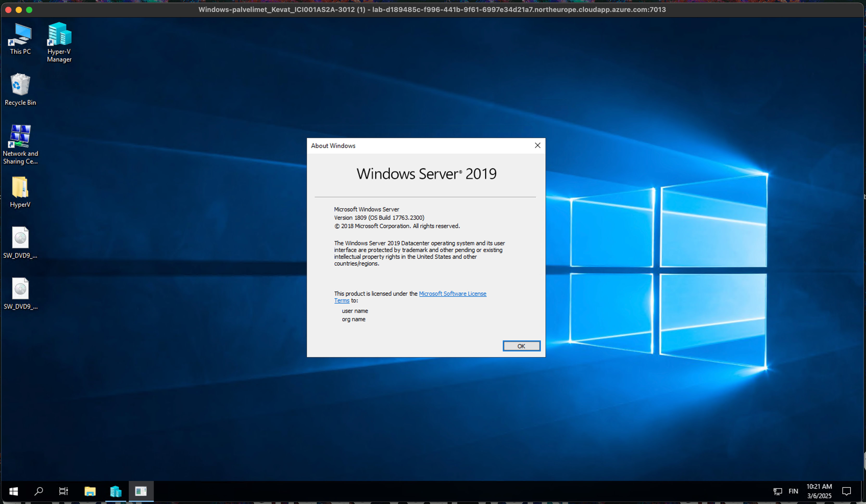Screen dimensions: 866x504
Task: Select the HyperV folder on desktop
Action: 20,192
